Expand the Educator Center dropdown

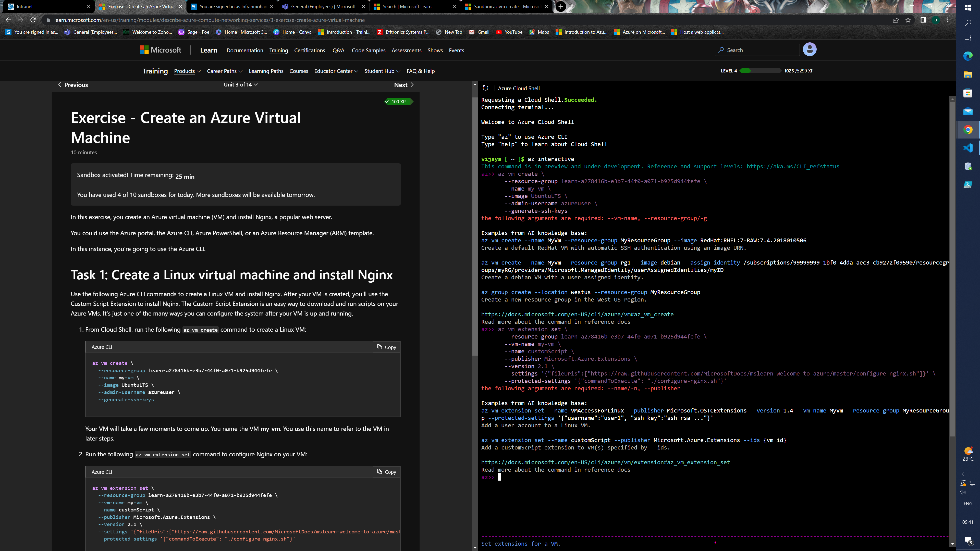tap(336, 71)
